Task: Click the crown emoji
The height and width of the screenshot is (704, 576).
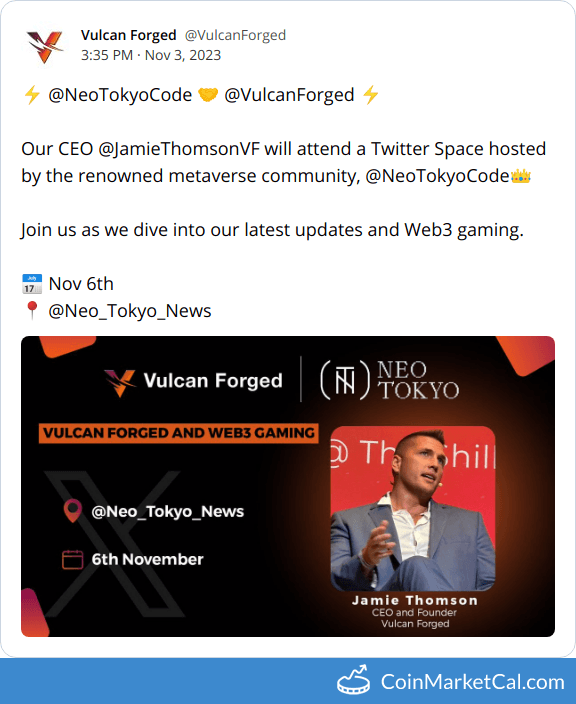Action: pyautogui.click(x=521, y=176)
